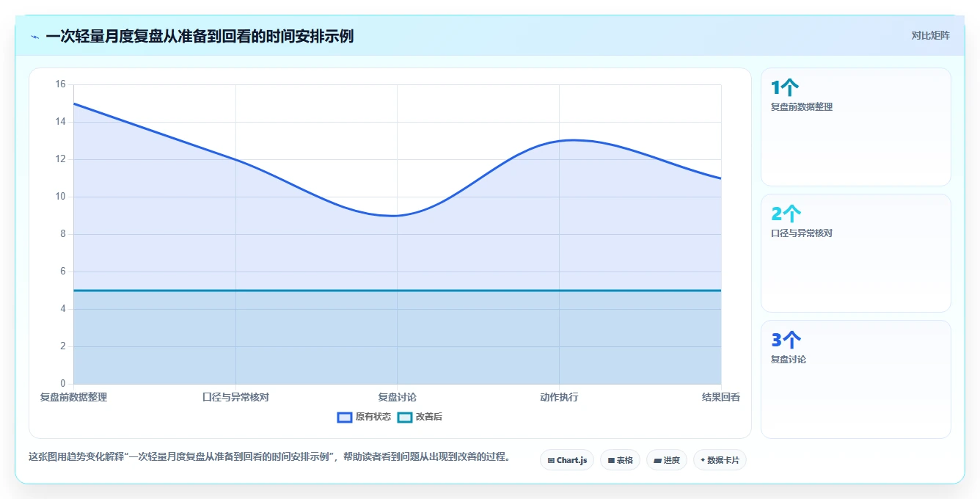Click the 原有状态 legend label
This screenshot has width=980, height=499.
(x=373, y=417)
